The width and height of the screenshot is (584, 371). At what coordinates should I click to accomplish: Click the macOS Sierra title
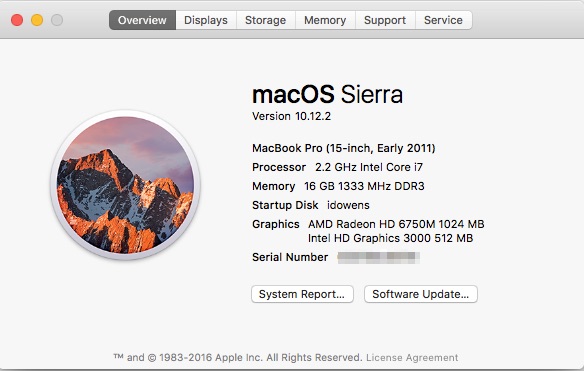327,94
